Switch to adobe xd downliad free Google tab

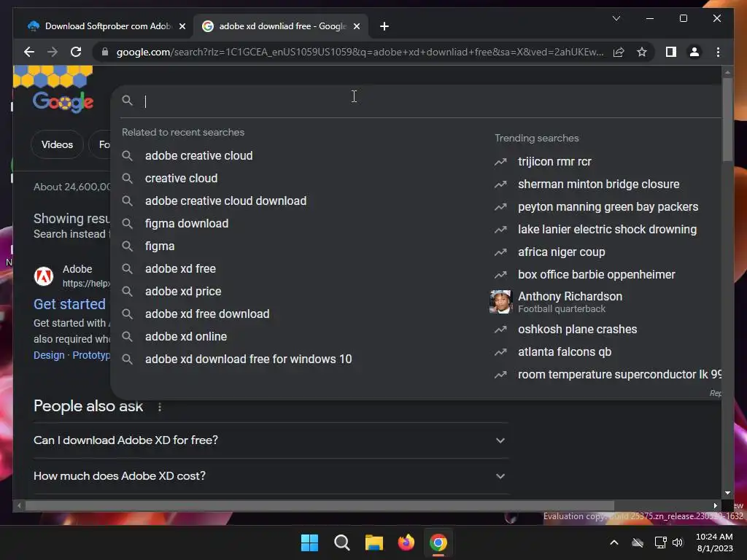pyautogui.click(x=281, y=26)
